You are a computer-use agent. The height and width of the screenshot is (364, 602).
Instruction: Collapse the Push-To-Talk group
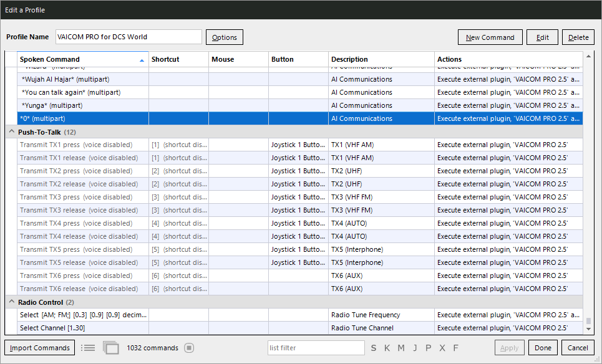(x=11, y=132)
